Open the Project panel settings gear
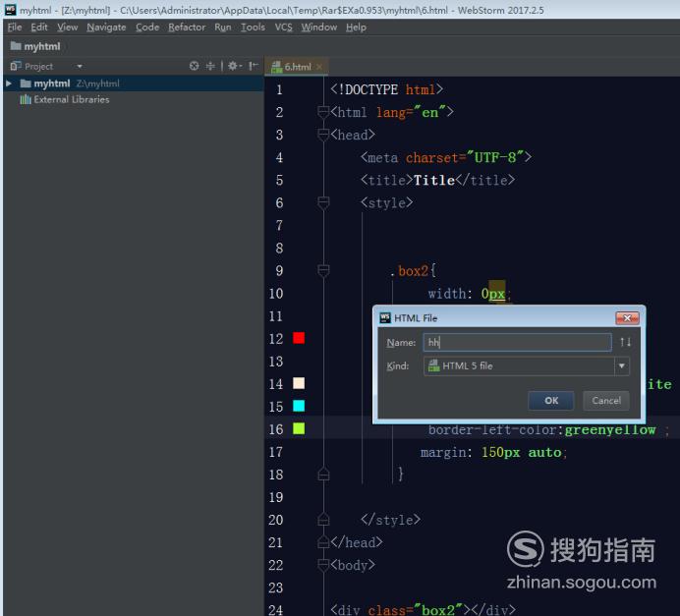 (234, 66)
